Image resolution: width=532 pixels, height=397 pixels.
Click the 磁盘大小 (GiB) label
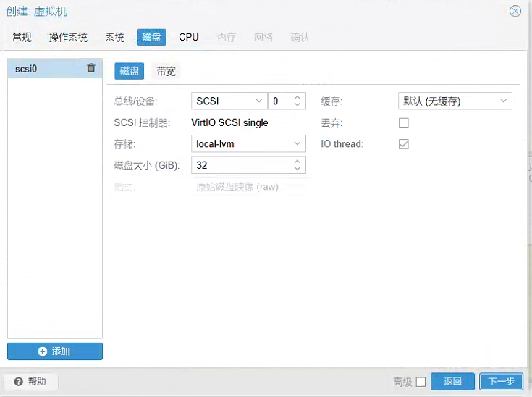[x=146, y=165]
